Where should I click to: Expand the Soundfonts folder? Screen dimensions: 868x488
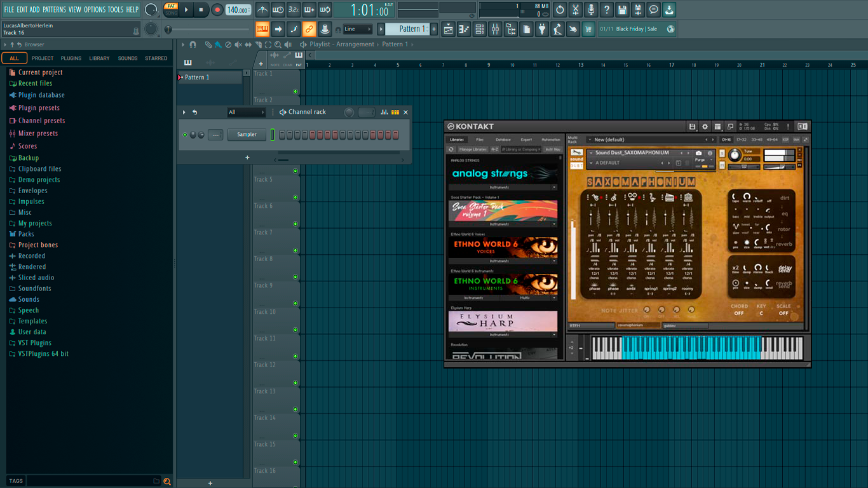[30, 288]
